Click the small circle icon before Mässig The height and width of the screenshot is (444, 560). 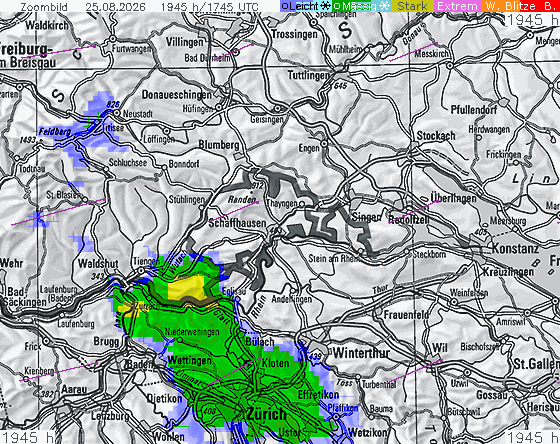[336, 6]
